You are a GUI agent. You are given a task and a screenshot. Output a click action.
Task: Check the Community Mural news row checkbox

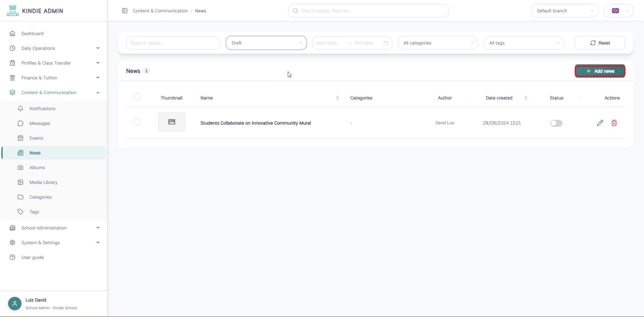(x=137, y=122)
